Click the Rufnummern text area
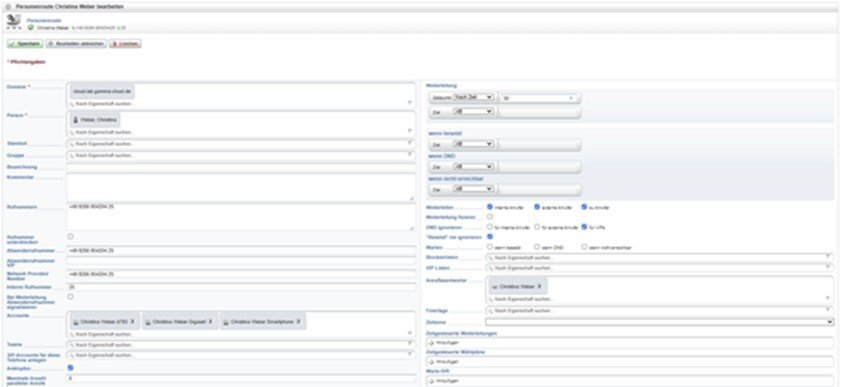 [x=241, y=217]
